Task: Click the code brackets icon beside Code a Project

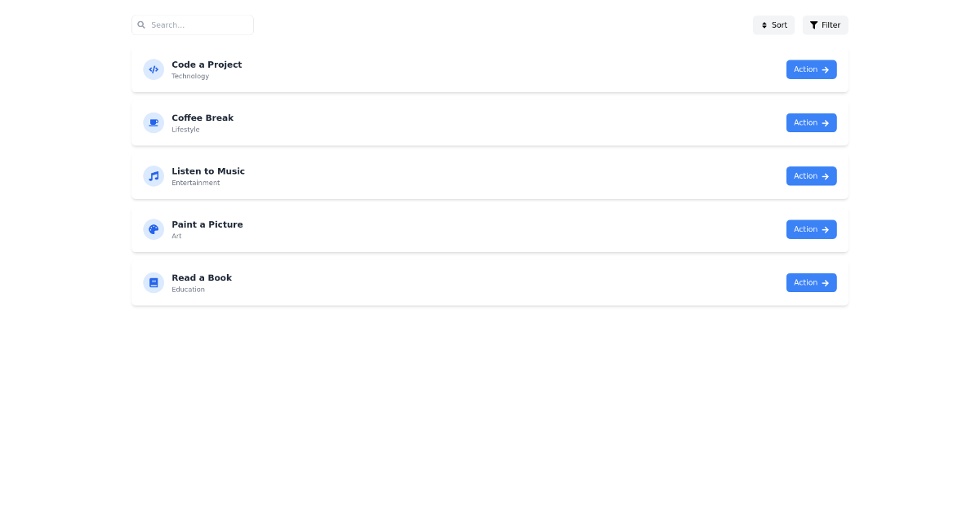Action: point(154,69)
